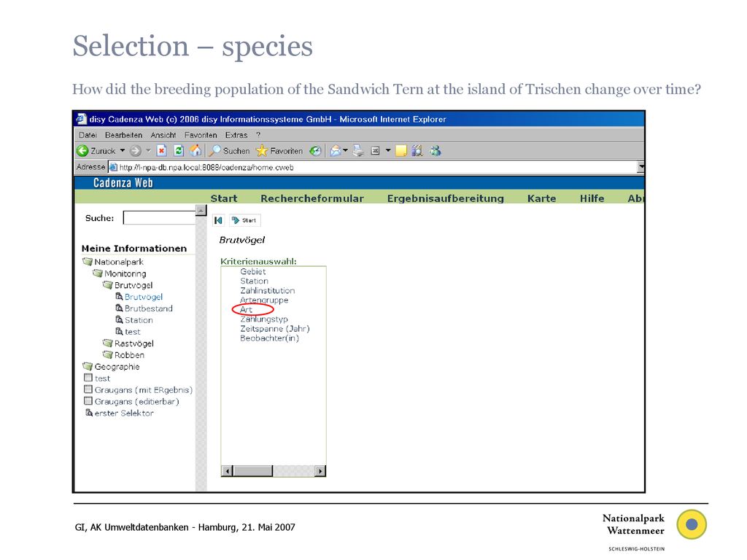Collapse the Nationalpark folder icon
Viewport: 747px width, 560px height.
[x=88, y=262]
